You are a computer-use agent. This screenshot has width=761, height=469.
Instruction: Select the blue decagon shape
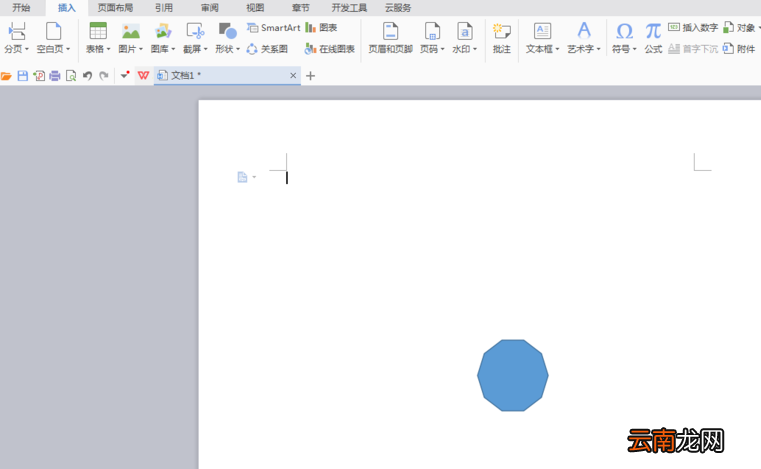[513, 375]
